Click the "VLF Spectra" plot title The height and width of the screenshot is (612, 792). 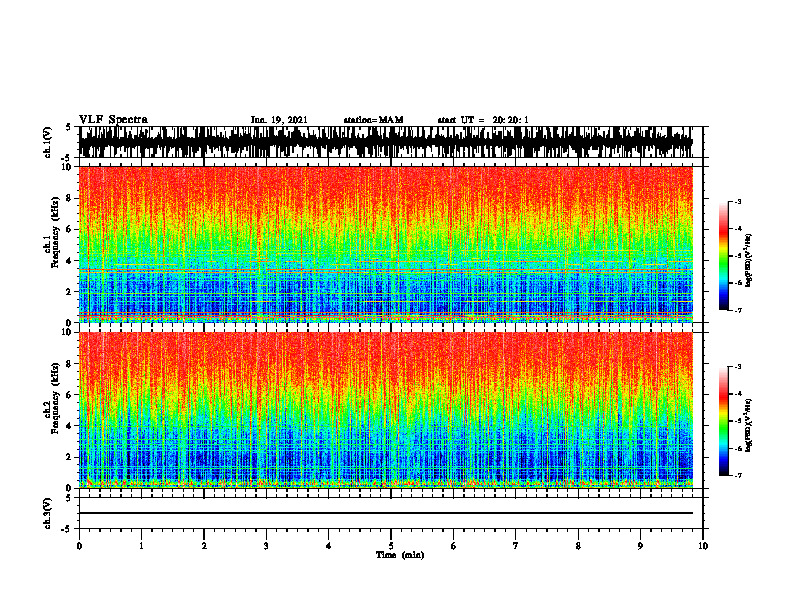pos(113,119)
